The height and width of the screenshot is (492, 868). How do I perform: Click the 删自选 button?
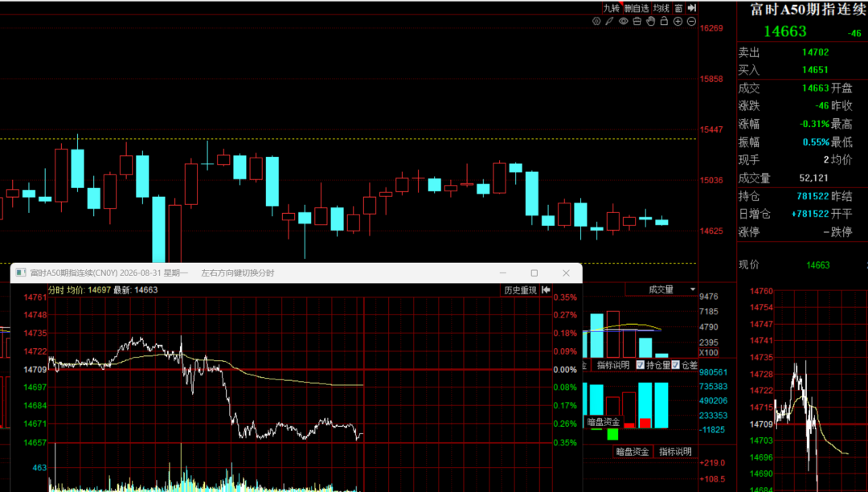click(637, 8)
